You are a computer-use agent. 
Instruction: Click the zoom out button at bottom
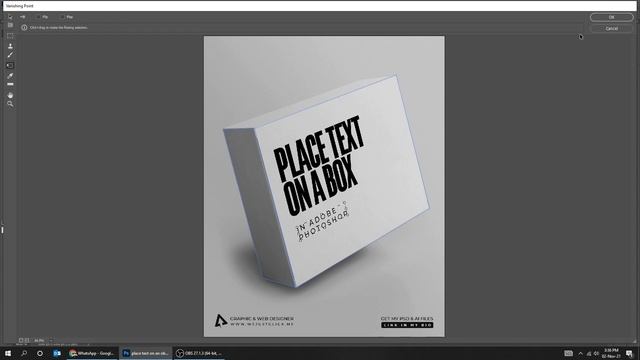click(x=21, y=340)
